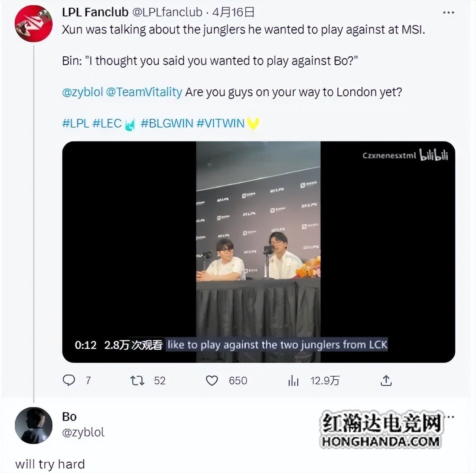Click the reply speech bubble icon

click(69, 380)
